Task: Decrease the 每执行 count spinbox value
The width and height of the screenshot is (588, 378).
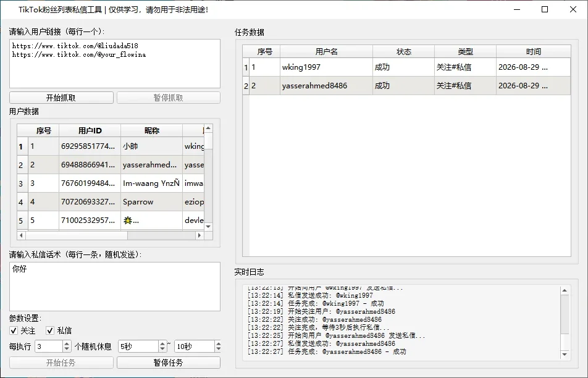Action: point(67,349)
